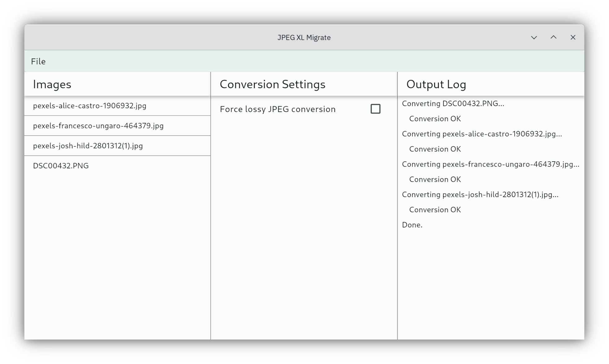This screenshot has height=364, width=609.
Task: Click the Images panel heading
Action: point(52,84)
